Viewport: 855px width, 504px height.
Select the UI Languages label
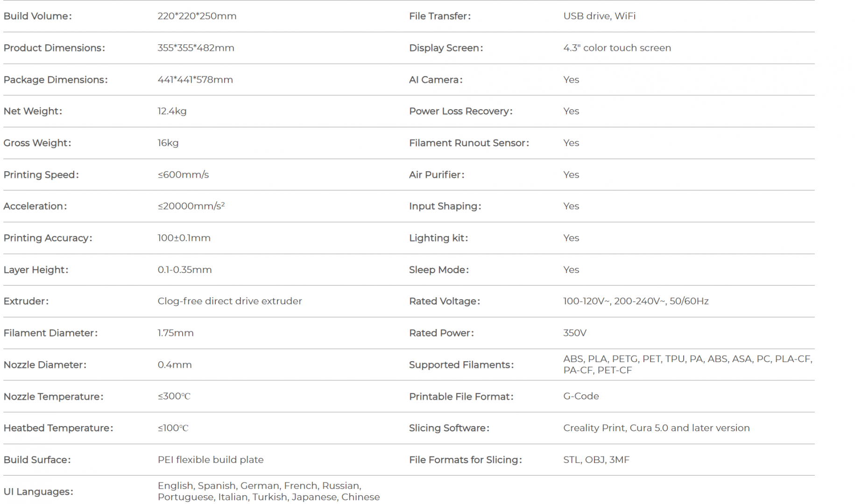point(38,491)
